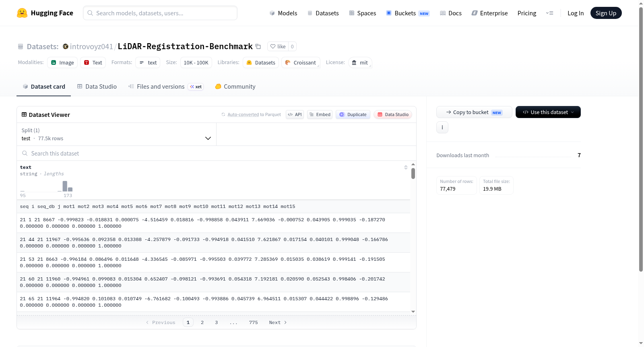Jump to page 775 of the dataset
This screenshot has width=644, height=347.
(x=254, y=322)
